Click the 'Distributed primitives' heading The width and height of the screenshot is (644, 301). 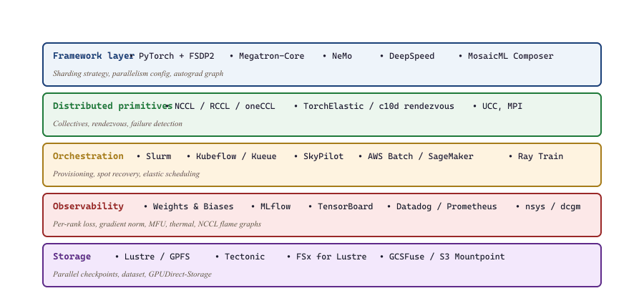point(112,106)
